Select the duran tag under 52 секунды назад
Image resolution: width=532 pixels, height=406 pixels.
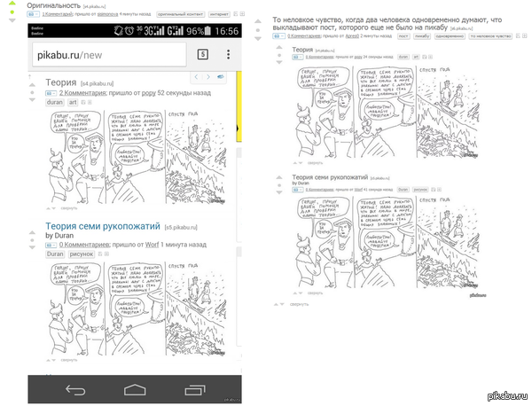[x=55, y=102]
